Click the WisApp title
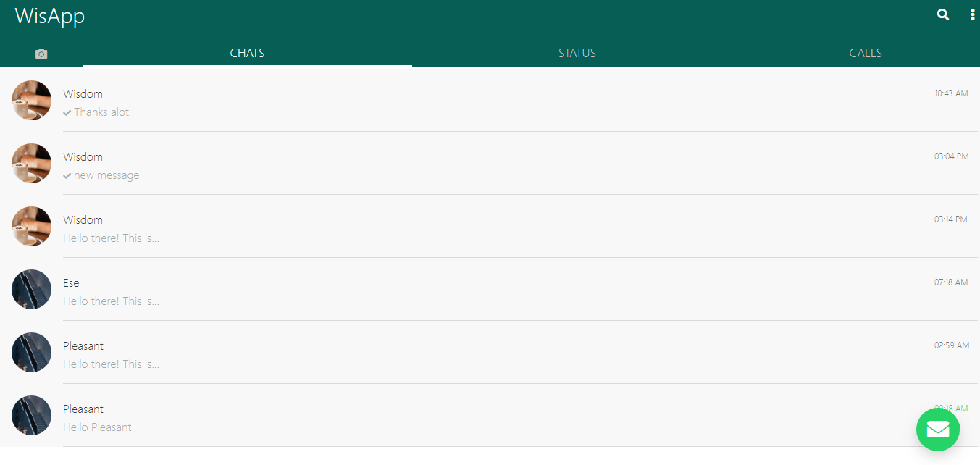The height and width of the screenshot is (465, 980). (x=50, y=16)
